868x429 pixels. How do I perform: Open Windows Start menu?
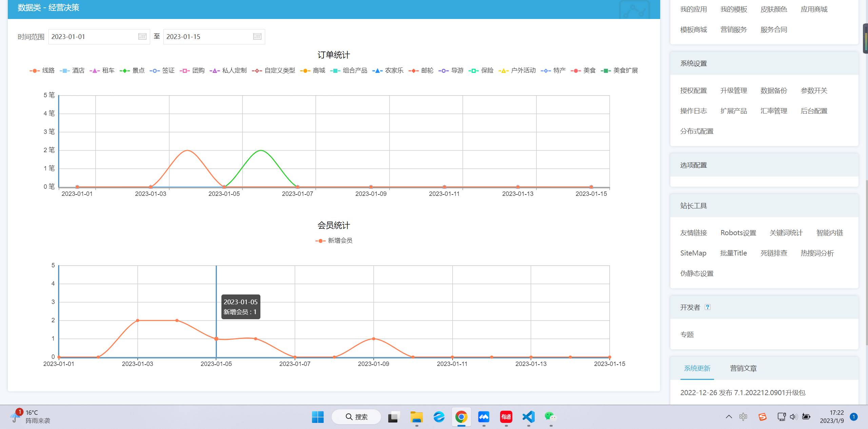point(318,417)
